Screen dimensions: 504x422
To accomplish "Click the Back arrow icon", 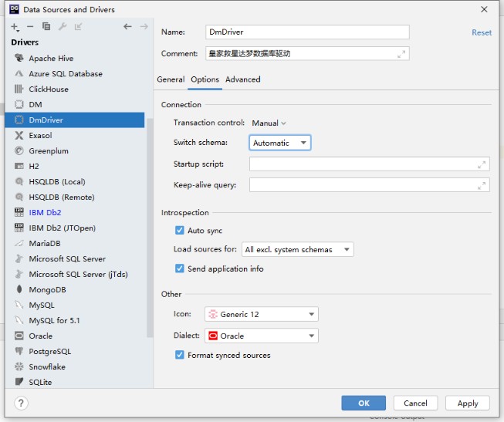I will click(127, 26).
